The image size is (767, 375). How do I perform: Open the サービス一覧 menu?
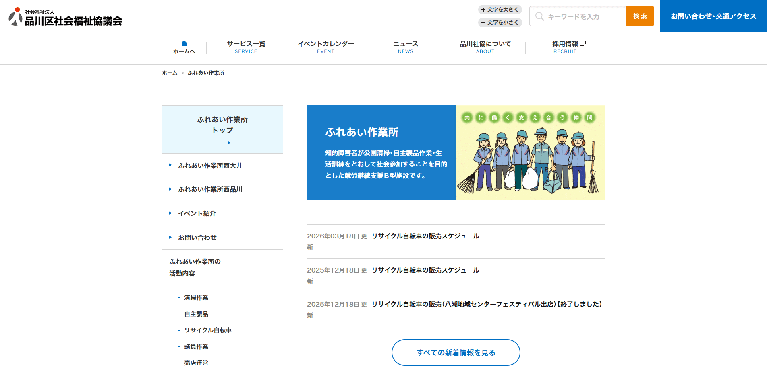[246, 47]
